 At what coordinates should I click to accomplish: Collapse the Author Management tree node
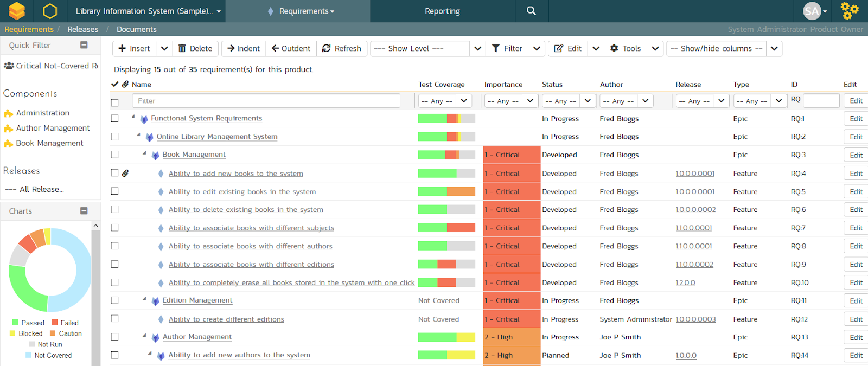pyautogui.click(x=144, y=336)
